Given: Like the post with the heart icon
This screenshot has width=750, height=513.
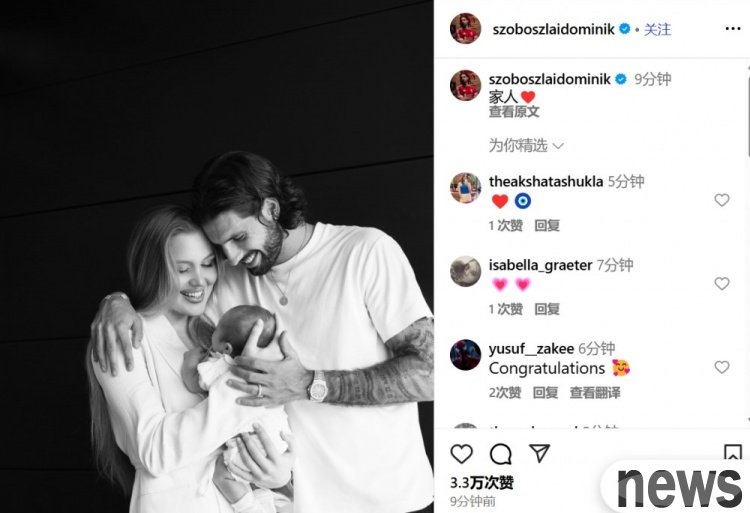Looking at the screenshot, I should 462,454.
